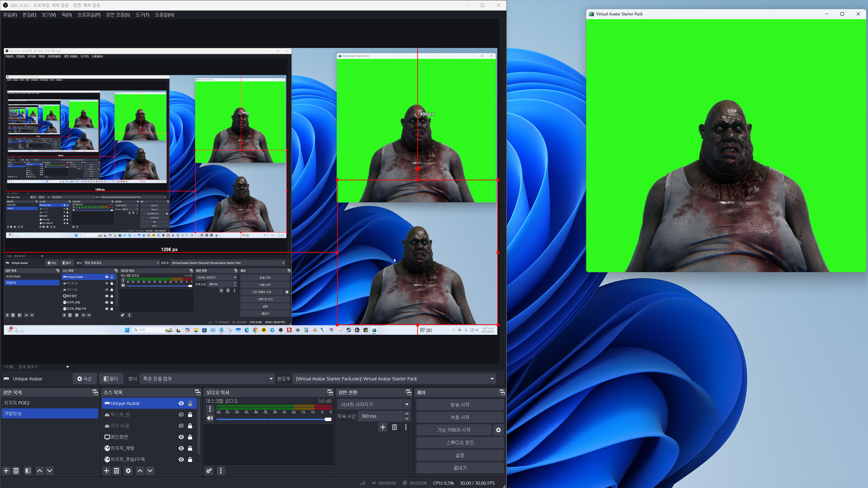Hide the Unique Avatar source
Viewport: 868px width, 488px height.
click(181, 403)
